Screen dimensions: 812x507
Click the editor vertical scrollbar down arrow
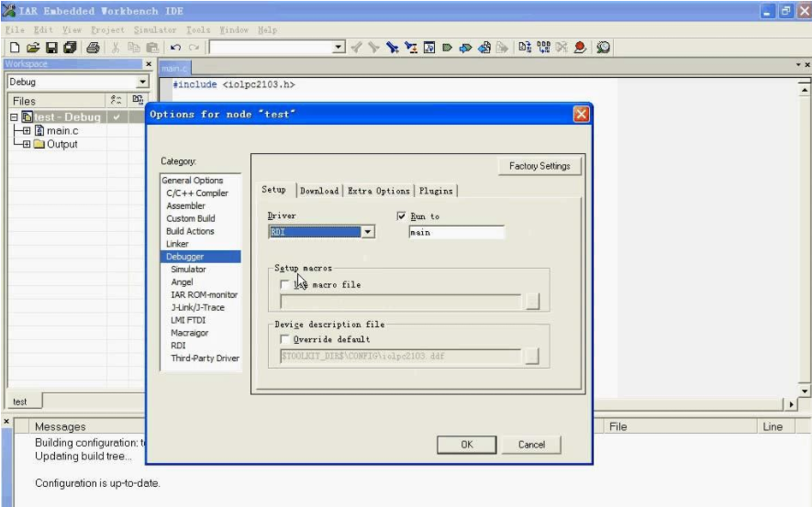(804, 391)
